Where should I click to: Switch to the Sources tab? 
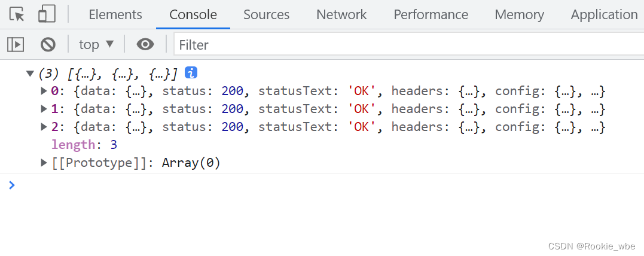(266, 15)
